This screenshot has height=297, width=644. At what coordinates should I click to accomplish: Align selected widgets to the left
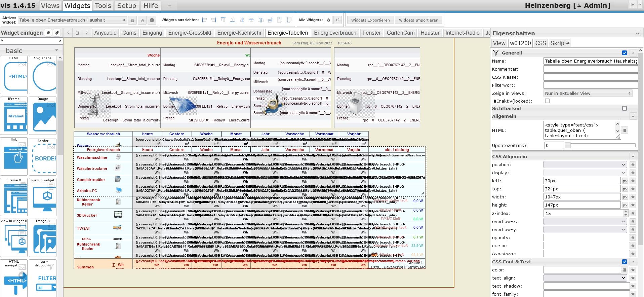204,20
